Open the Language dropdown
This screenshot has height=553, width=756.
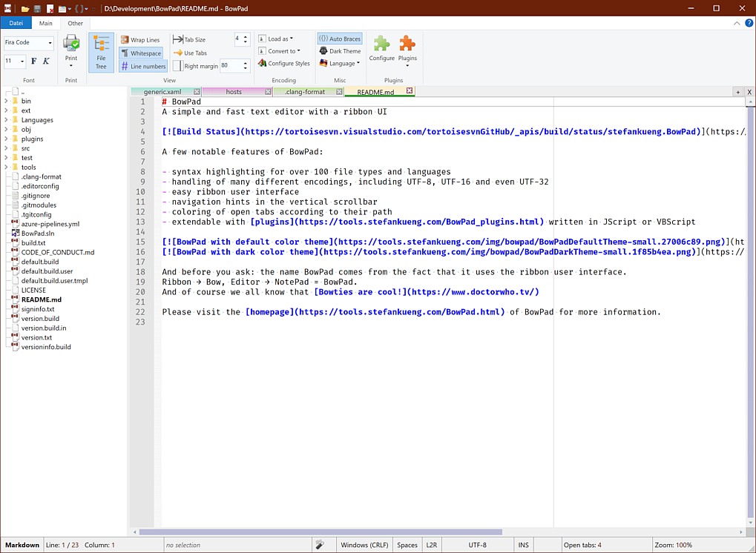[x=340, y=63]
